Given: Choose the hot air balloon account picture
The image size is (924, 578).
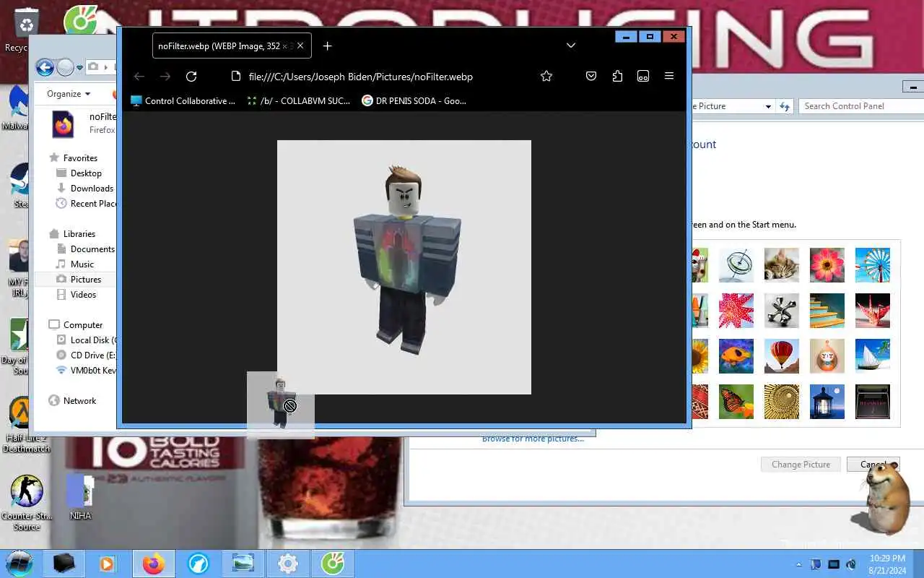Looking at the screenshot, I should (782, 356).
